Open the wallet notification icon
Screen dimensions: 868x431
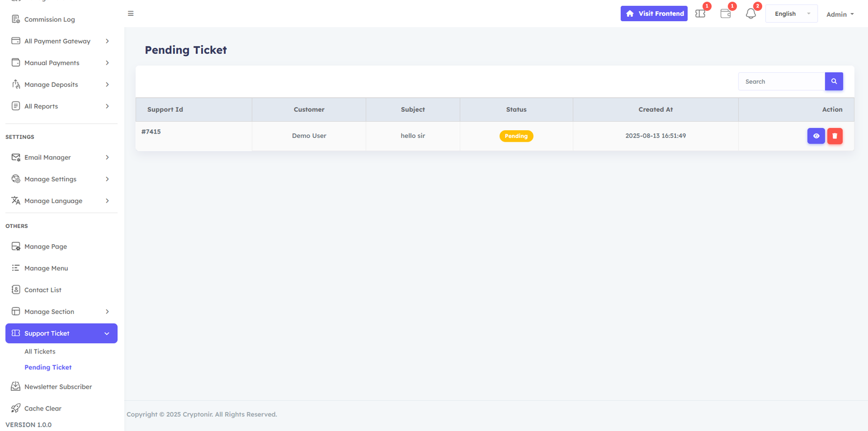click(x=725, y=14)
